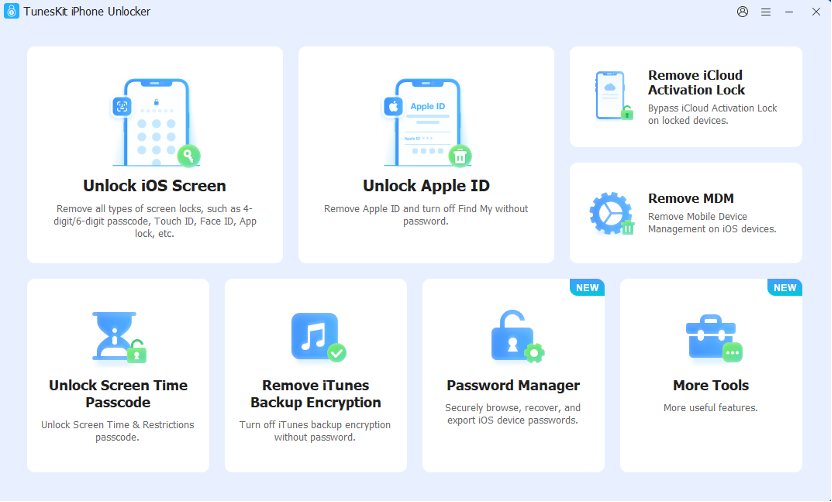Click 'Unlock Screen Time & Restrictions passcode' text
The height and width of the screenshot is (502, 832).
point(118,431)
